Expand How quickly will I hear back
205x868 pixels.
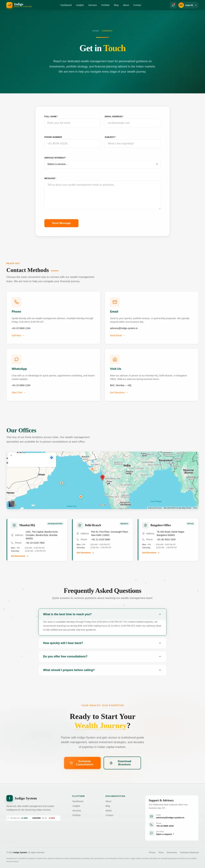102,643
